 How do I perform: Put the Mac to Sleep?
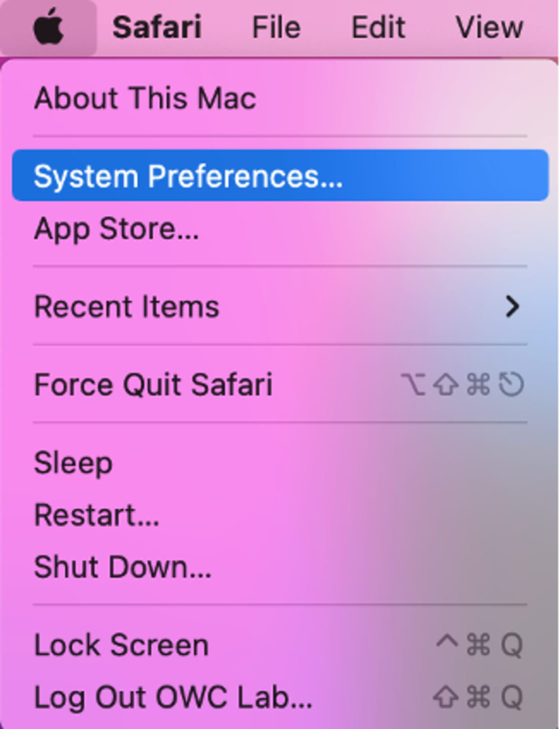[280, 463]
